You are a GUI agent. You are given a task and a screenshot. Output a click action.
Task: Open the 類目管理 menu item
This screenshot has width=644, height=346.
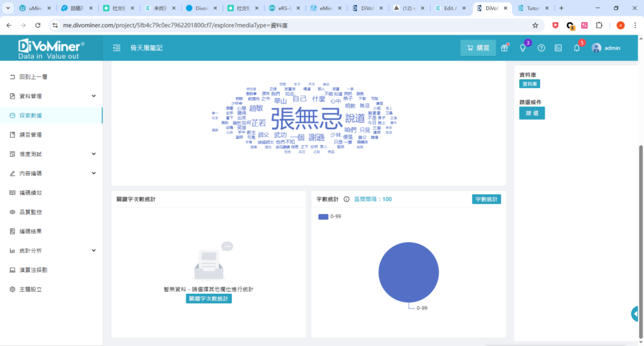(x=30, y=135)
